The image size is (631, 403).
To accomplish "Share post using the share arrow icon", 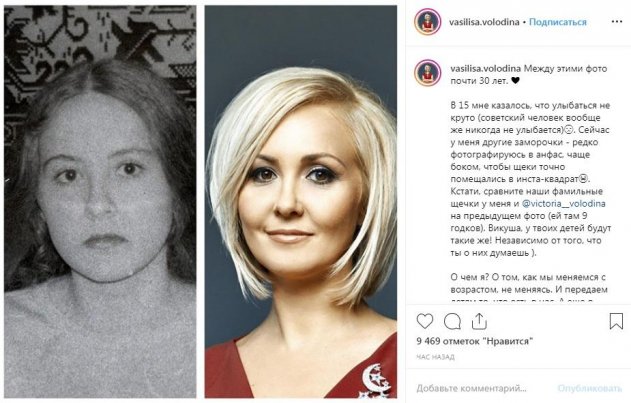I will coord(479,321).
